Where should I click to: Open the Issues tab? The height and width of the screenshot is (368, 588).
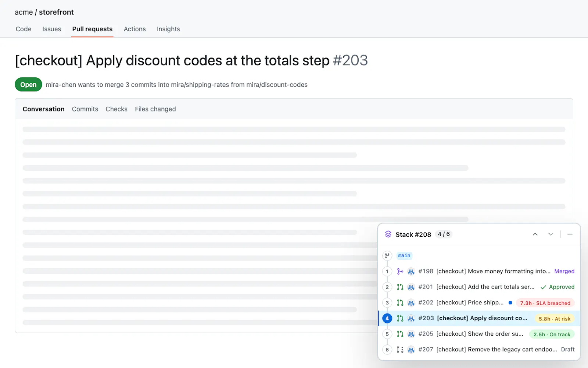[51, 29]
